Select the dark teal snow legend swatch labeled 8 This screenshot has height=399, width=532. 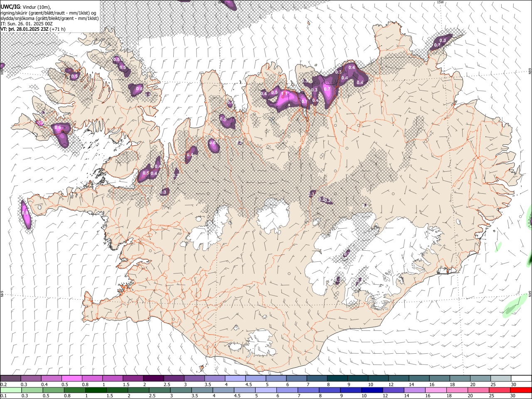[x=337, y=379]
